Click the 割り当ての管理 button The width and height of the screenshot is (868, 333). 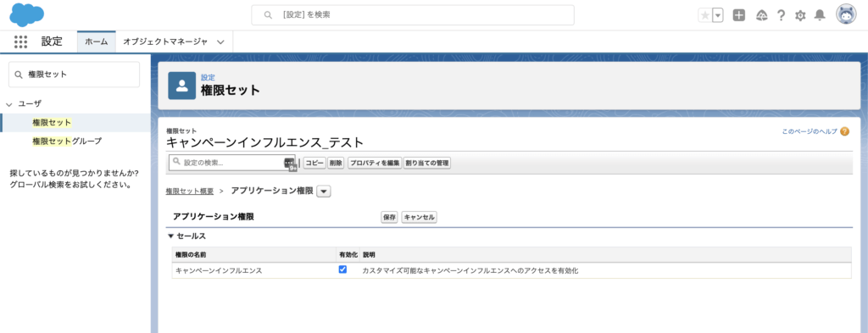pos(427,164)
